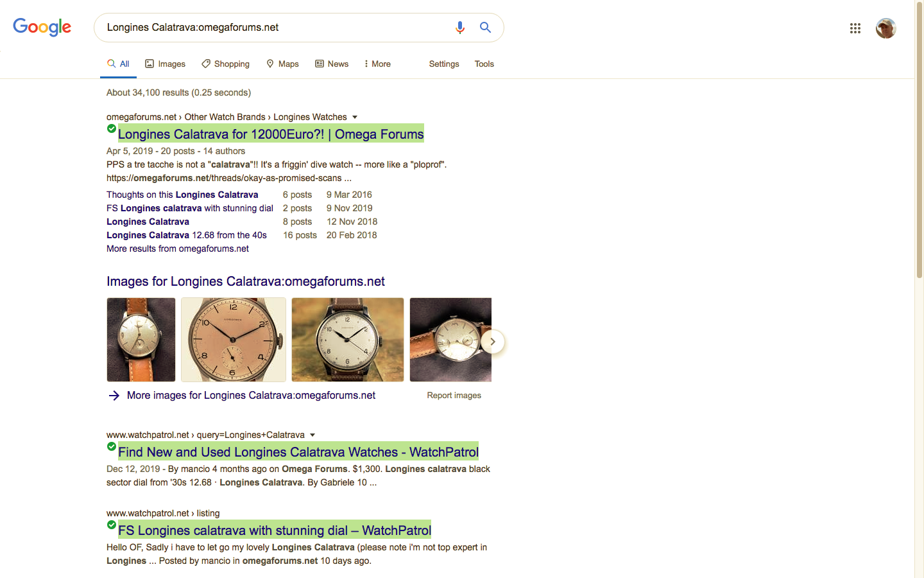This screenshot has height=578, width=924.
Task: Open the partially visible fourth watch thumbnail
Action: click(450, 340)
